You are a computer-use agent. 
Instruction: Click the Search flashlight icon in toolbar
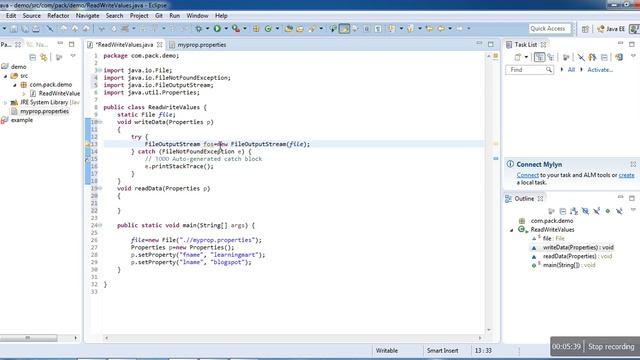click(312, 29)
